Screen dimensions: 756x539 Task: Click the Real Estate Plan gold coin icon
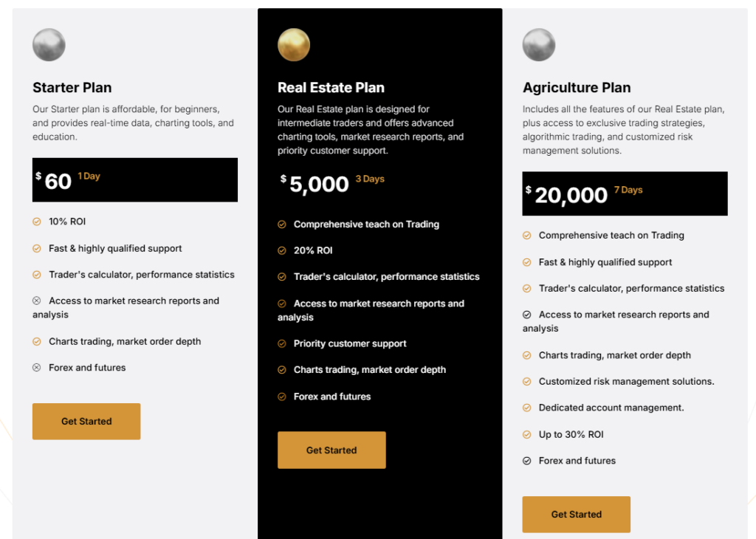coord(294,45)
